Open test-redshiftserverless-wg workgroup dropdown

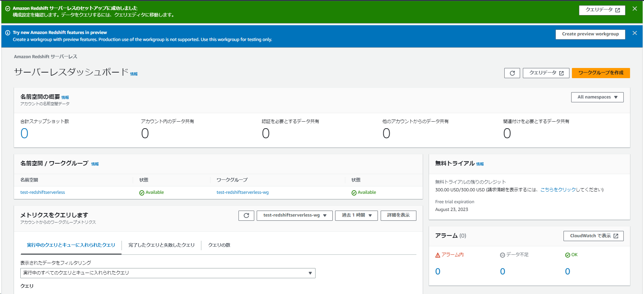[295, 216]
